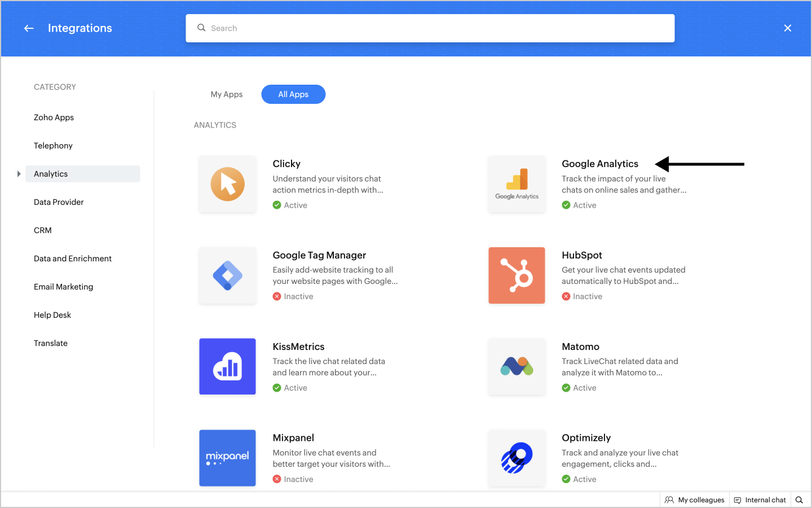
Task: Expand the arrow beside Analytics
Action: point(19,174)
